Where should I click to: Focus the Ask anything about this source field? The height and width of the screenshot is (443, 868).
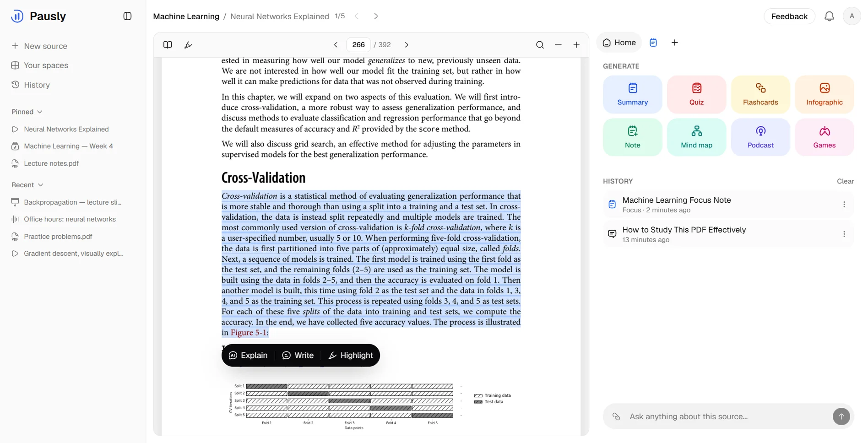tap(728, 416)
